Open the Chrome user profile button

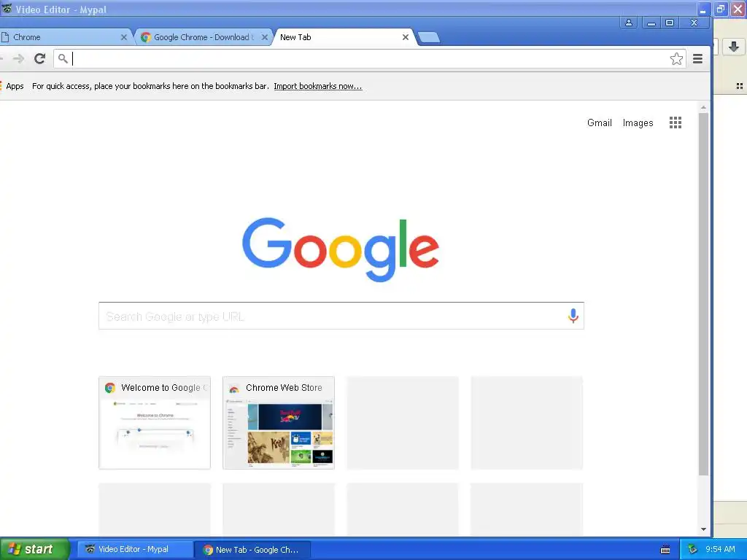point(628,23)
